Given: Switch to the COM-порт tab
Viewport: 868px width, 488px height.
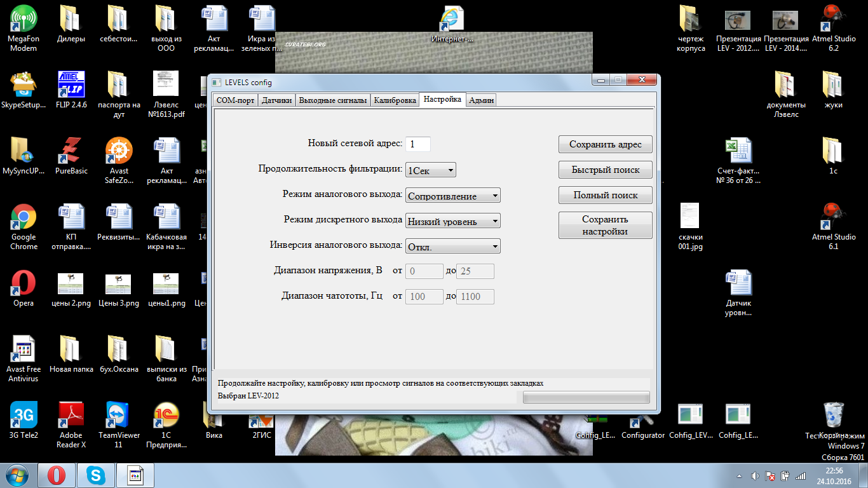Looking at the screenshot, I should (235, 100).
